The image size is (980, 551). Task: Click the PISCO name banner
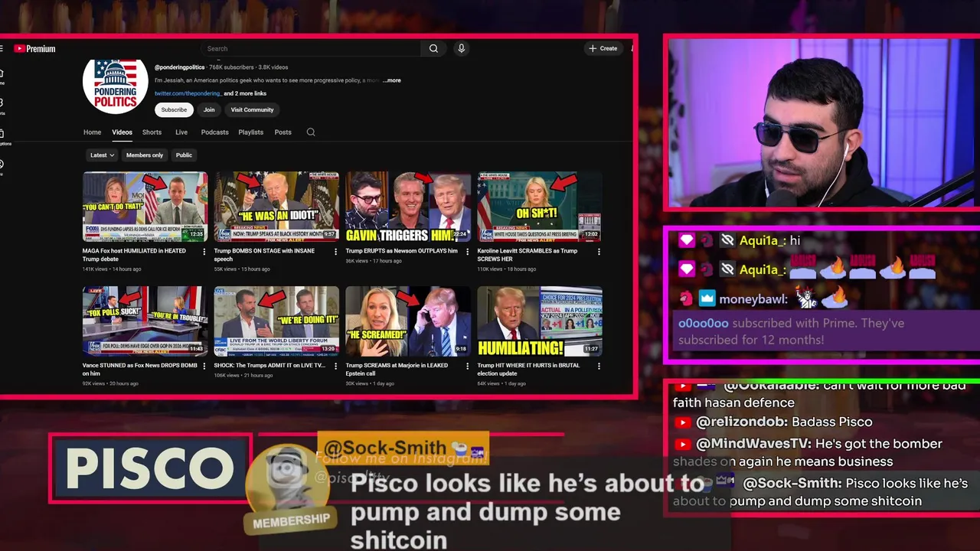point(150,468)
